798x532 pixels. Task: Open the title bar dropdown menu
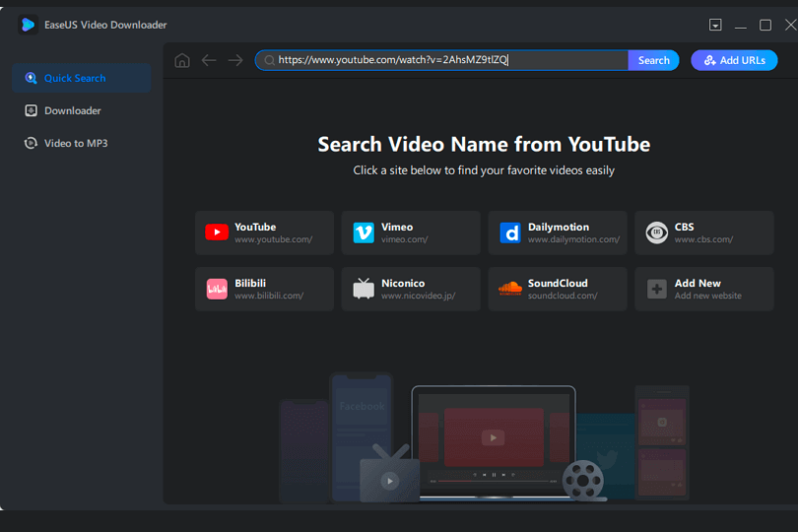715,25
